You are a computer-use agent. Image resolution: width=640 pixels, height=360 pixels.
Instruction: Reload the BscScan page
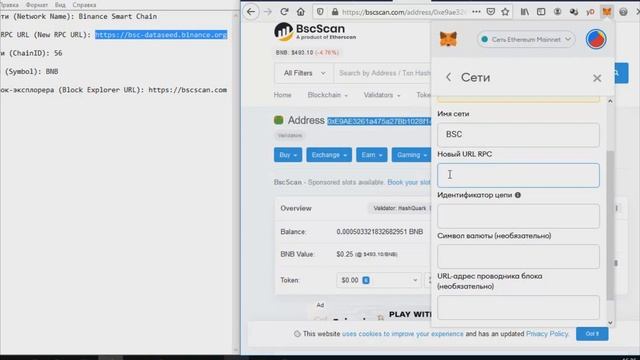point(284,12)
